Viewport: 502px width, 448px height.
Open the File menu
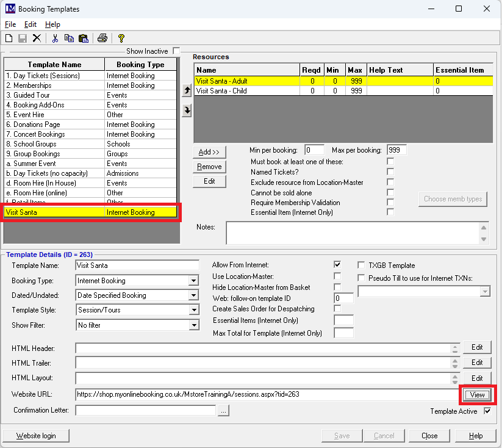tap(10, 24)
